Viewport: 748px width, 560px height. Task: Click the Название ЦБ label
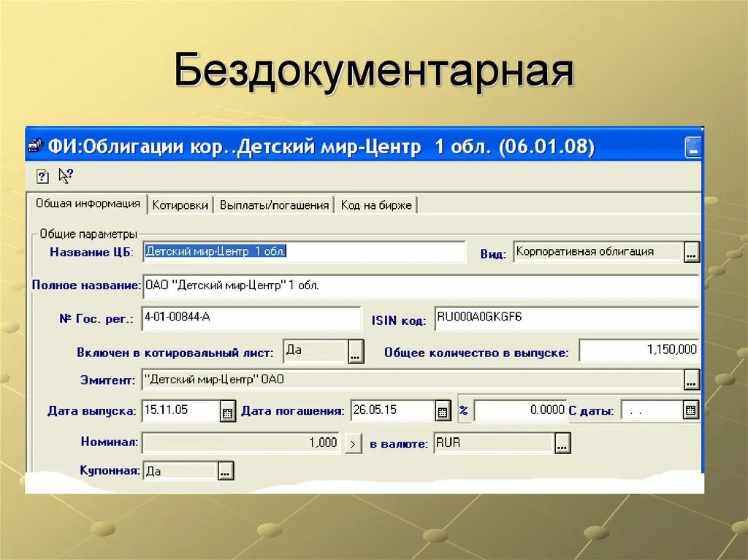coord(91,252)
